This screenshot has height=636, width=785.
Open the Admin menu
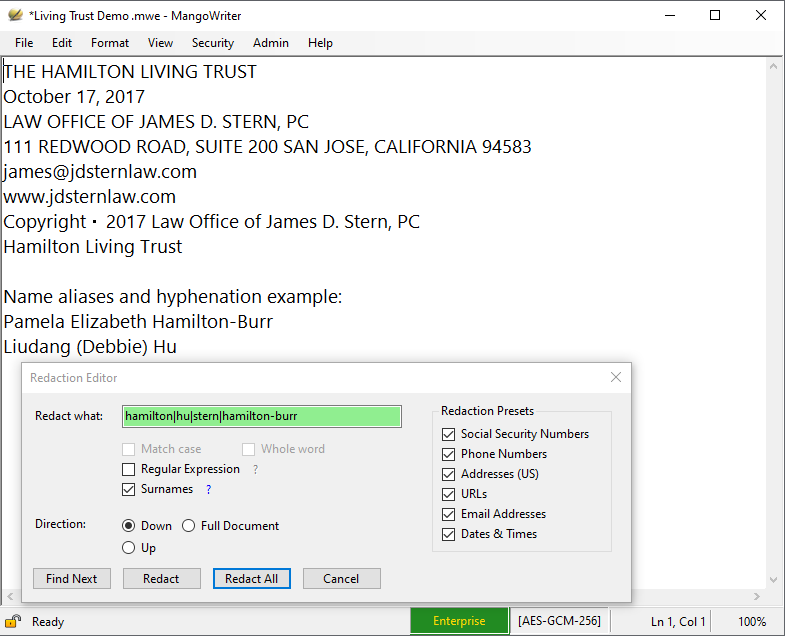(x=271, y=43)
